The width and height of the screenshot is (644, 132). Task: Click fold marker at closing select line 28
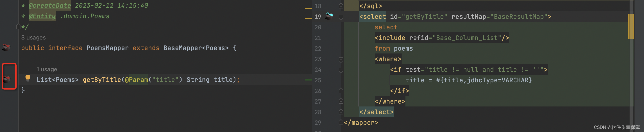tap(341, 112)
